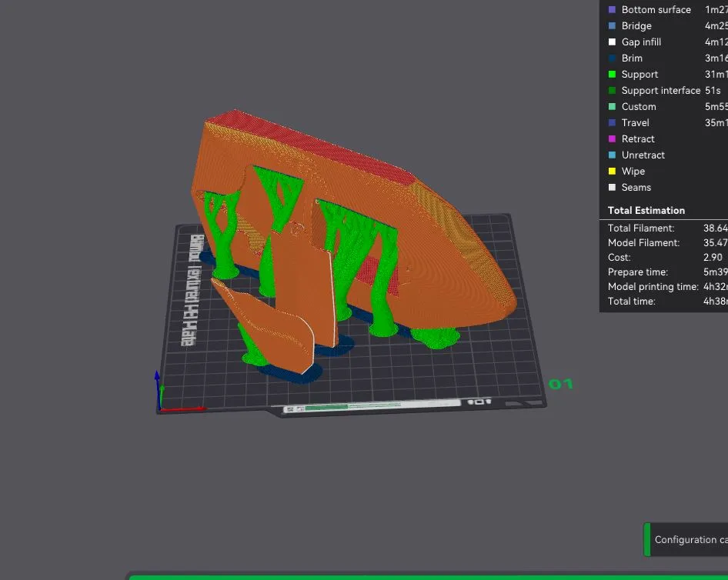Click the Custom legend icon
The width and height of the screenshot is (728, 580).
(x=612, y=106)
